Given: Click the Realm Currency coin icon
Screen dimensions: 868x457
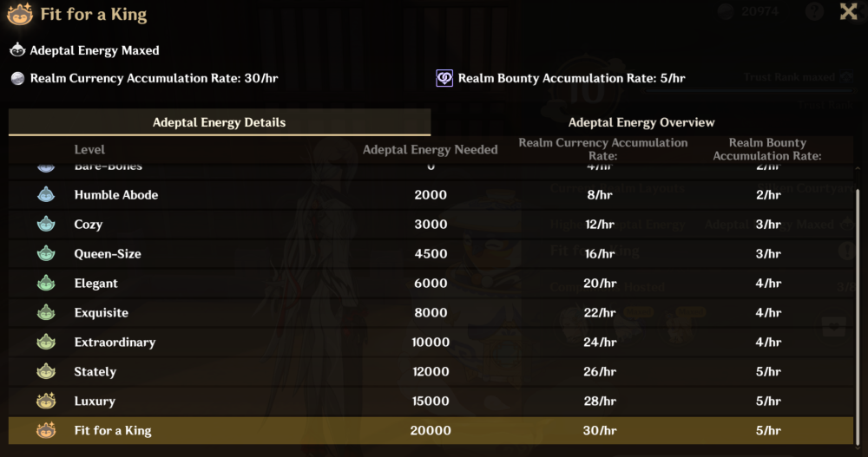Looking at the screenshot, I should (x=17, y=78).
